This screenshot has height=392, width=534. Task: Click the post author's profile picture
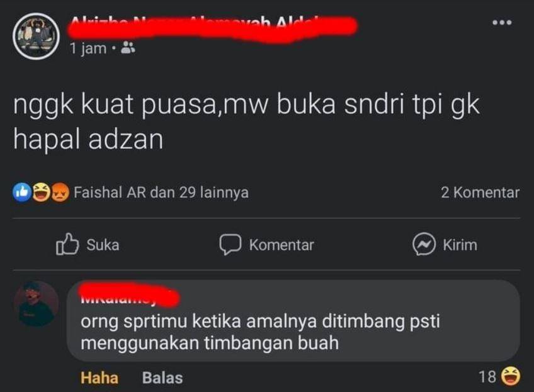tap(36, 36)
